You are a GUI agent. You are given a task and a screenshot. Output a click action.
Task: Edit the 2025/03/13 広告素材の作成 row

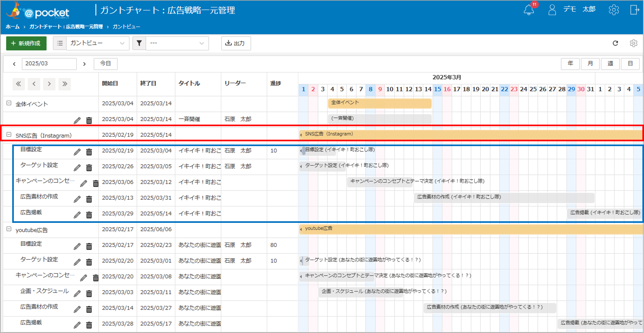(x=77, y=199)
